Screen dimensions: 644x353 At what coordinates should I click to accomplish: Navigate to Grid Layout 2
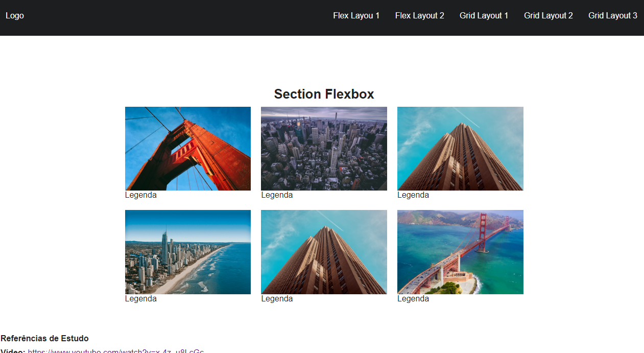tap(548, 15)
